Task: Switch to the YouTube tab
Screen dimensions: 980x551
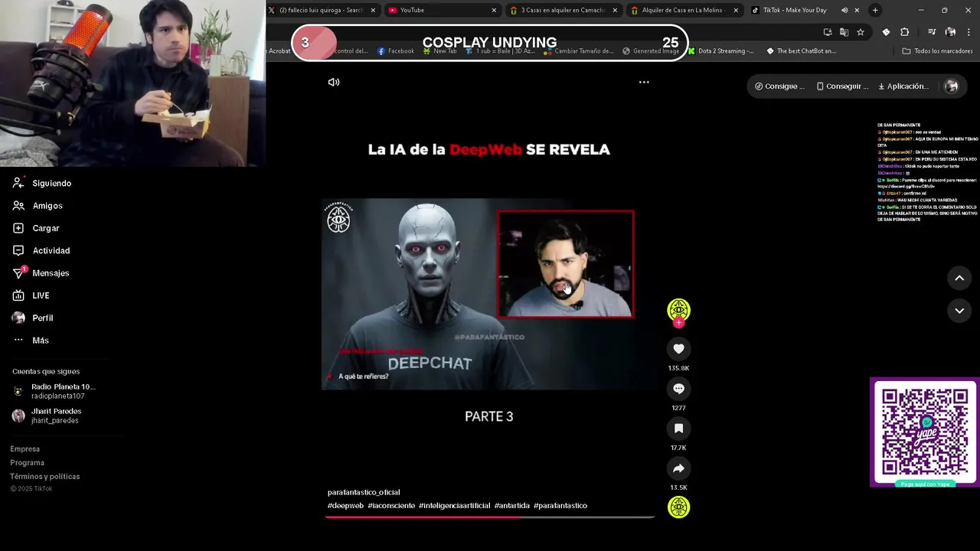Action: 441,10
